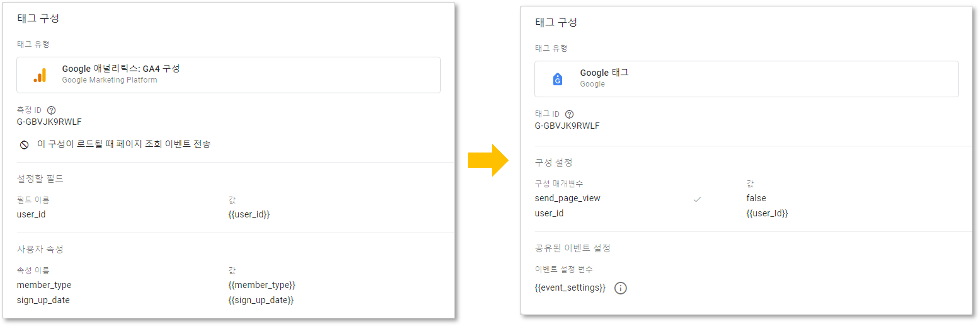This screenshot has height=326, width=980.
Task: Click the measurement ID in left panel
Action: click(49, 122)
